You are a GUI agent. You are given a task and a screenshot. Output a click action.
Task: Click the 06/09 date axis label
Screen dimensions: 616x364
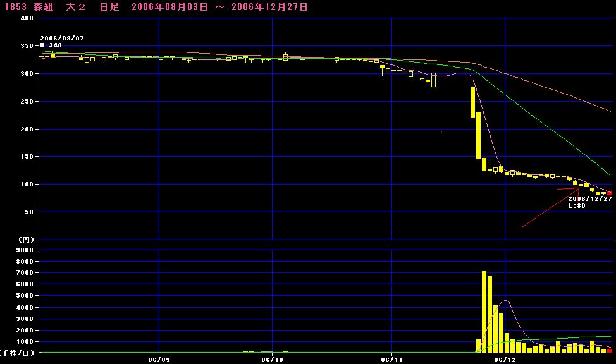point(159,360)
